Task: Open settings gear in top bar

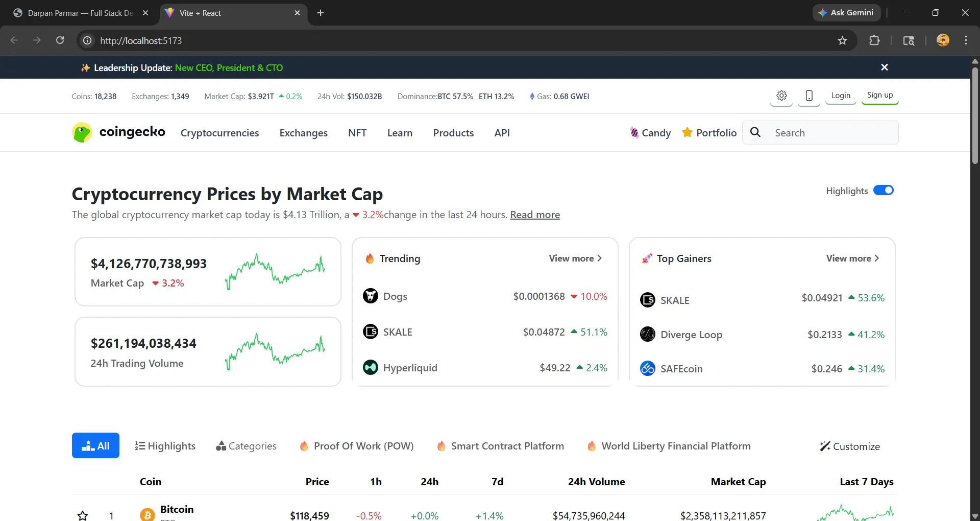Action: click(781, 96)
